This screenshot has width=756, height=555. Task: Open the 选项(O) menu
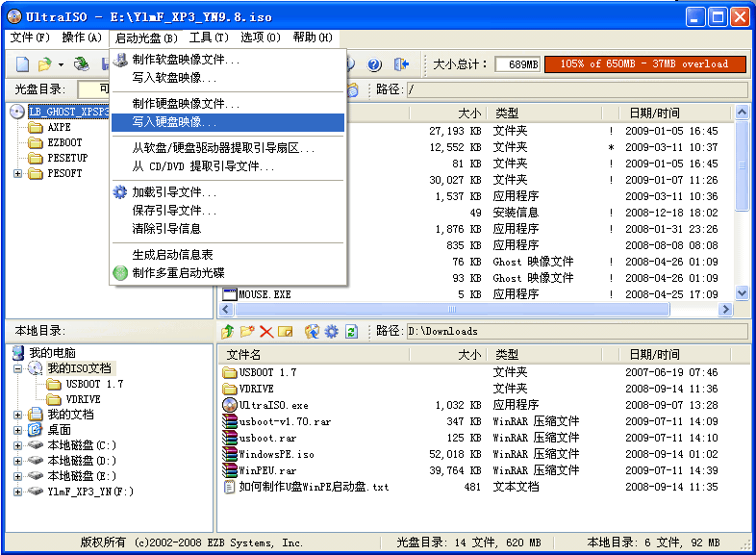tap(261, 38)
